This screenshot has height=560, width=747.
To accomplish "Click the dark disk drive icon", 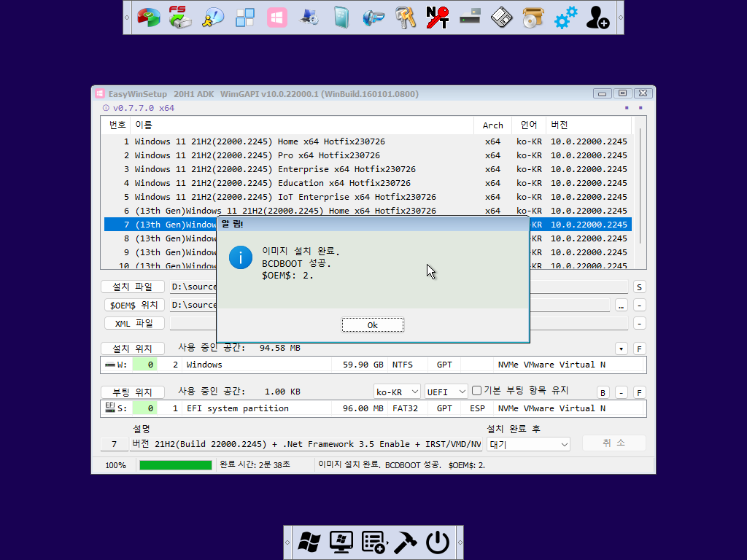I will click(470, 17).
